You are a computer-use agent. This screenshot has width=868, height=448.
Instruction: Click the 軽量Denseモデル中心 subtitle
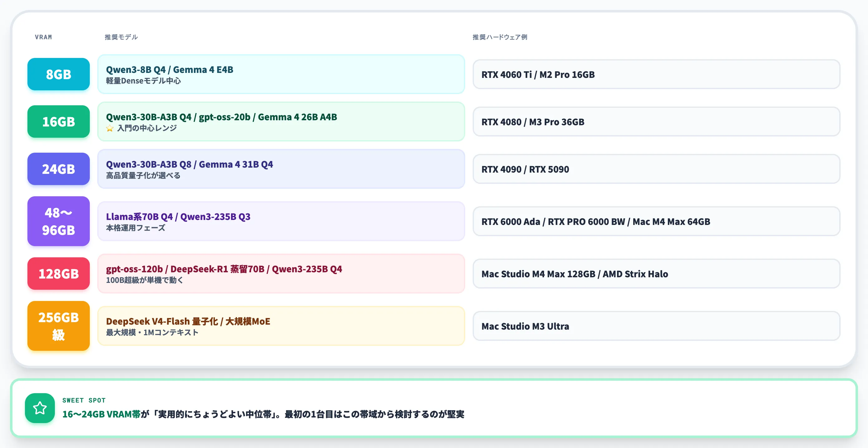143,81
